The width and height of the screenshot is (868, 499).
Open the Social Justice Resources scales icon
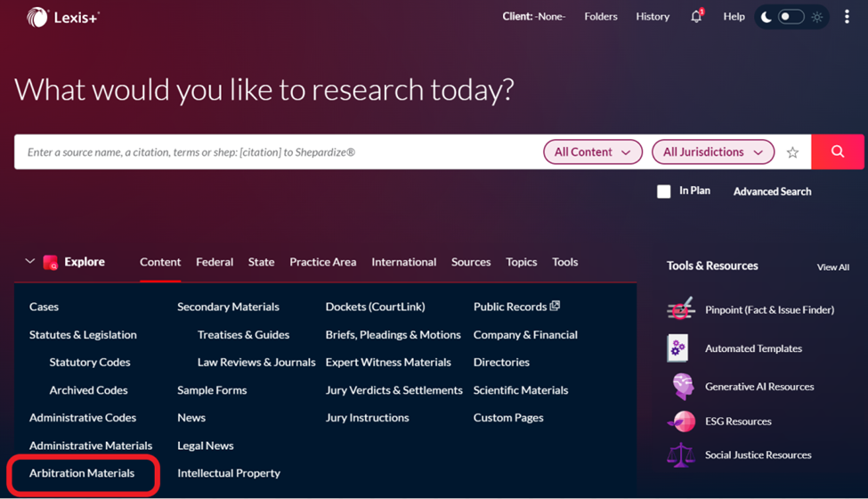pos(680,455)
